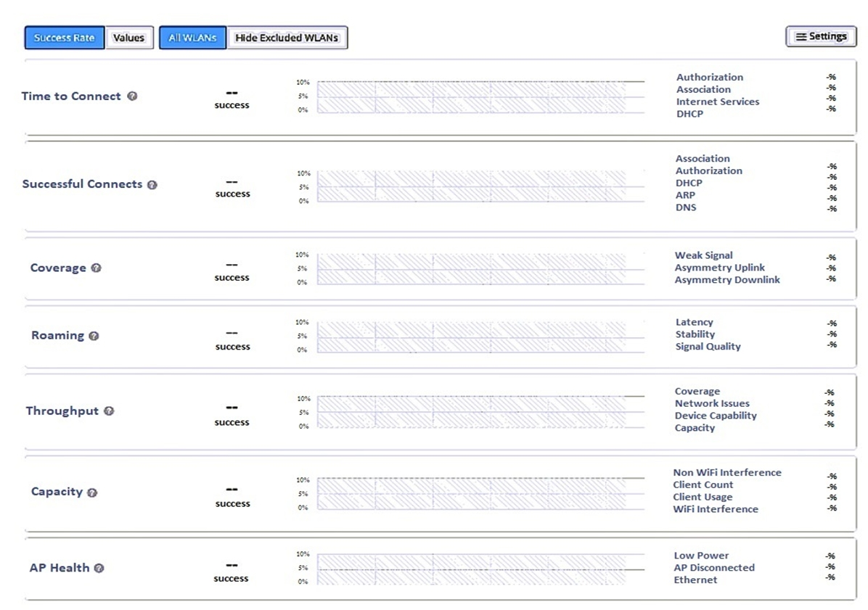The height and width of the screenshot is (610, 868).
Task: Click help icon next to Time to Connect
Action: tap(132, 96)
